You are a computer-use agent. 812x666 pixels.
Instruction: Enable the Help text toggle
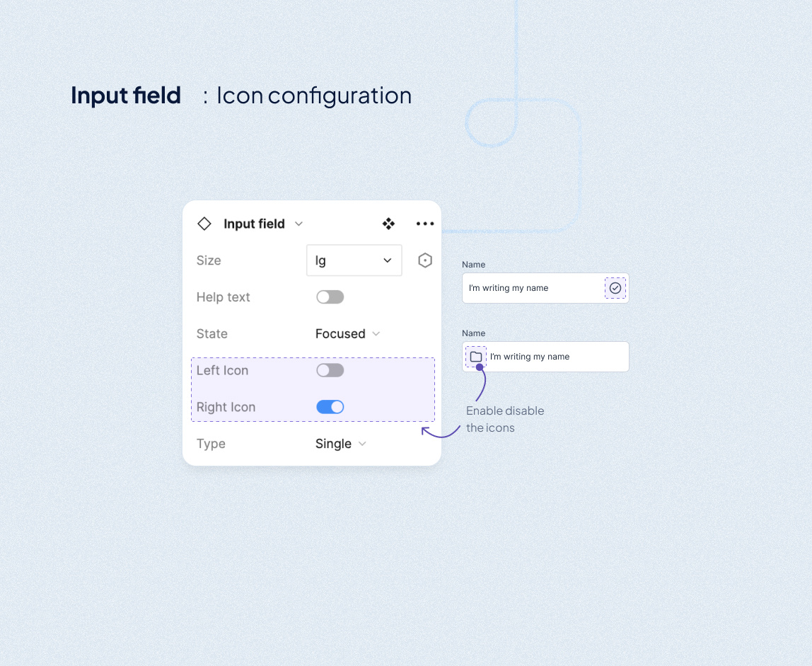tap(330, 297)
